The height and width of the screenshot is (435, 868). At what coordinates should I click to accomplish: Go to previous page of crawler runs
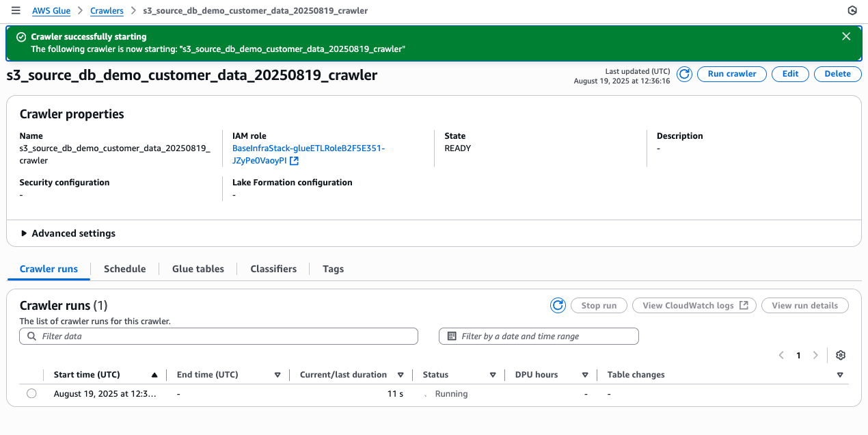781,356
